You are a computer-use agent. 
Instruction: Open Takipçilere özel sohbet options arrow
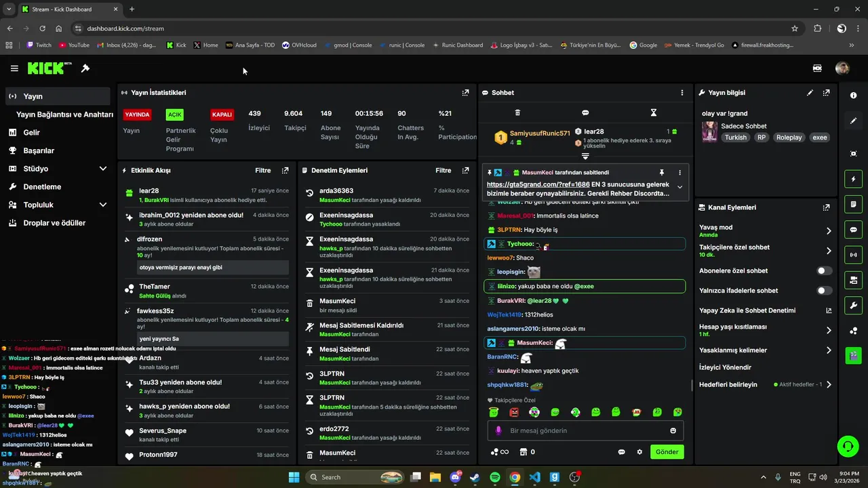(x=828, y=251)
